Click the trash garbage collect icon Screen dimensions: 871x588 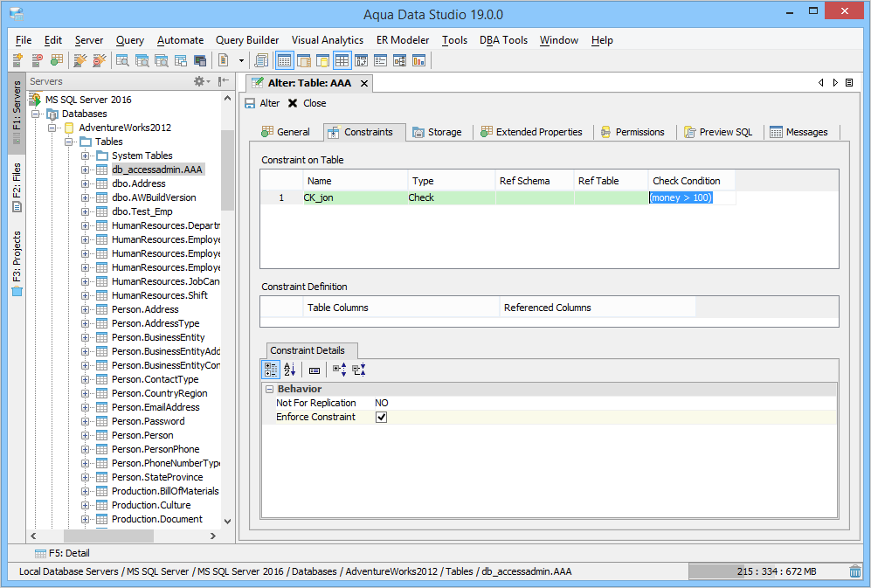(x=855, y=571)
